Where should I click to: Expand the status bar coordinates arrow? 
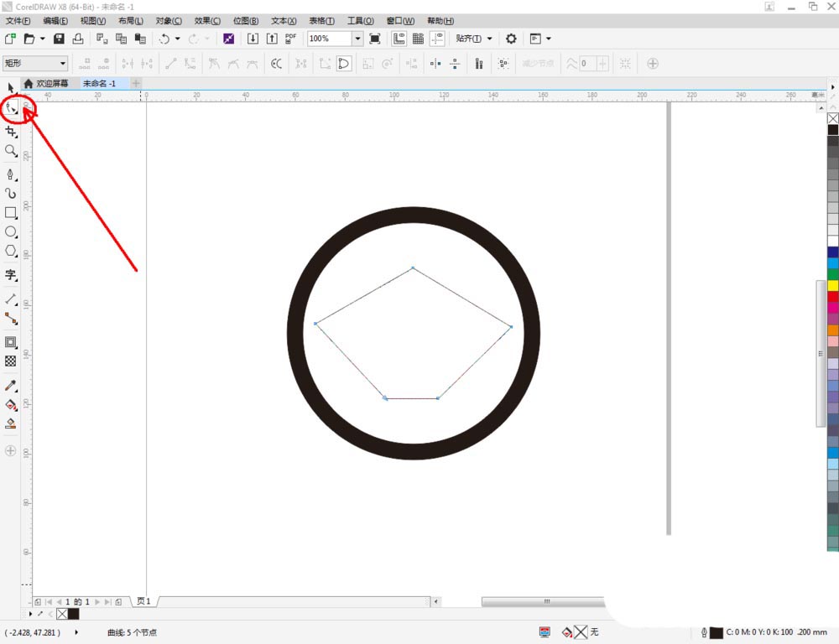pyautogui.click(x=76, y=632)
